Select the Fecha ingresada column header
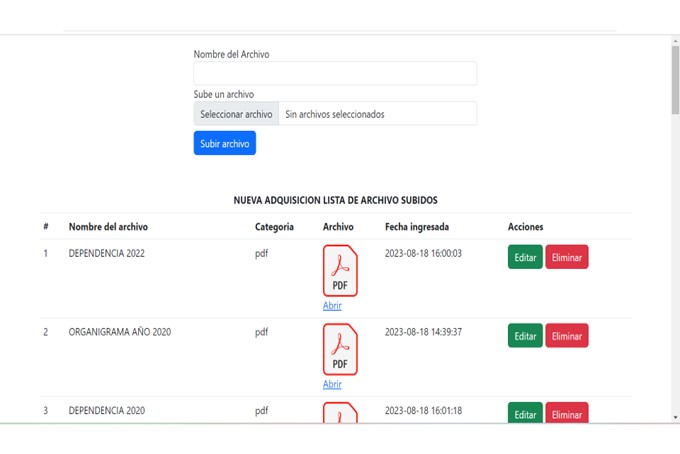The height and width of the screenshot is (454, 680). (416, 227)
